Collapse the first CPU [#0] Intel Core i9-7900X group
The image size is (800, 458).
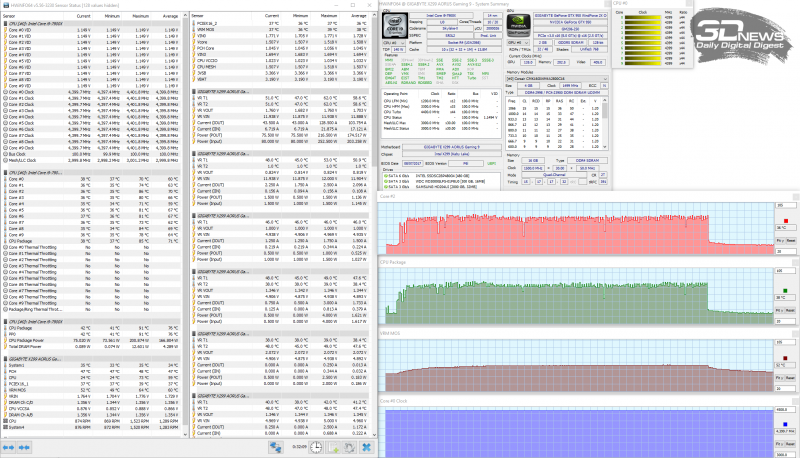[x=6, y=23]
